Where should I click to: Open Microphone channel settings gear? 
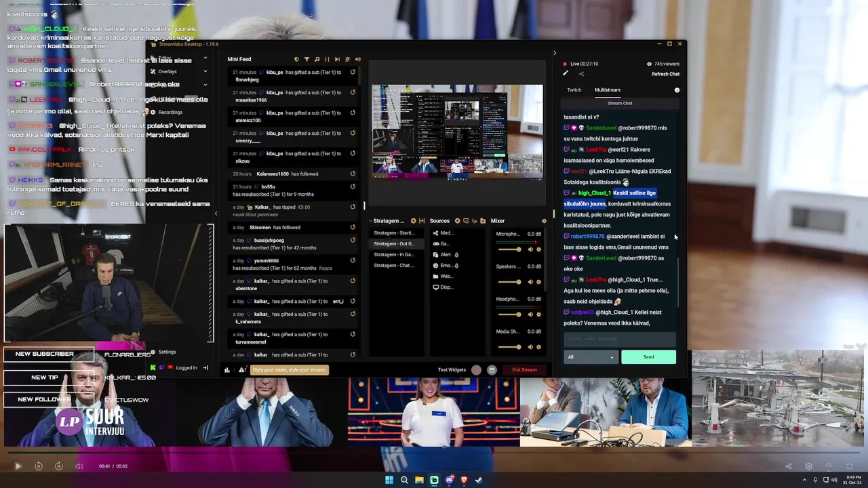539,249
